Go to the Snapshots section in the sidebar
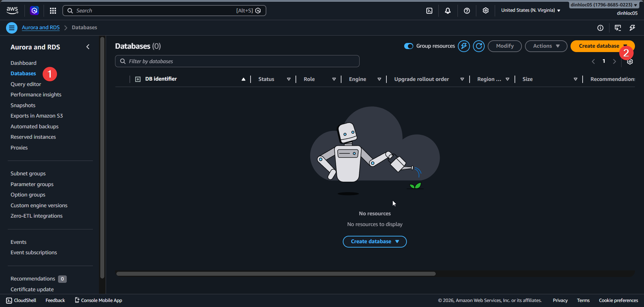644x307 pixels. tap(23, 105)
